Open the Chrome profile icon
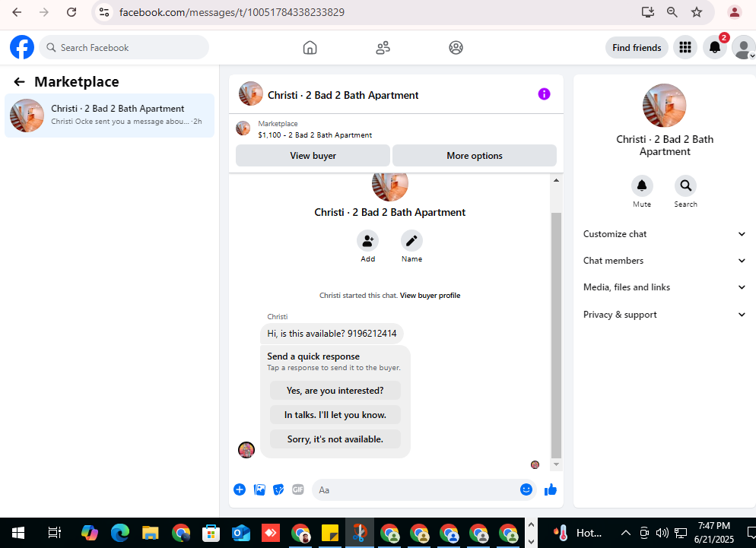This screenshot has width=756, height=548. (734, 12)
